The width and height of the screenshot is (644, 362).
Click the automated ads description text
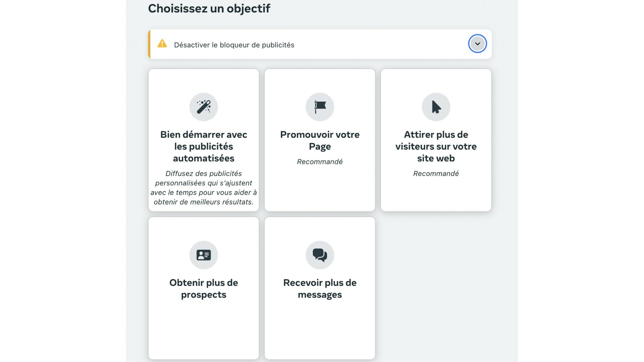(x=204, y=188)
